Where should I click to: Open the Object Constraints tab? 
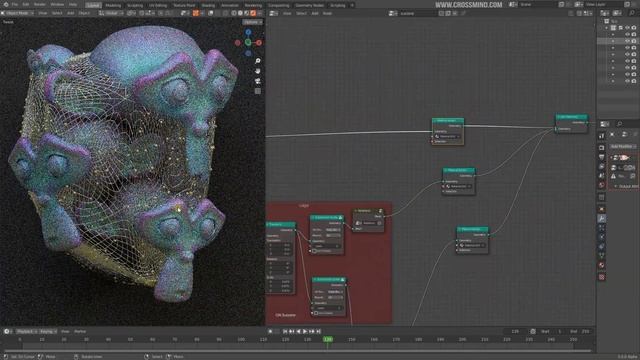click(602, 247)
